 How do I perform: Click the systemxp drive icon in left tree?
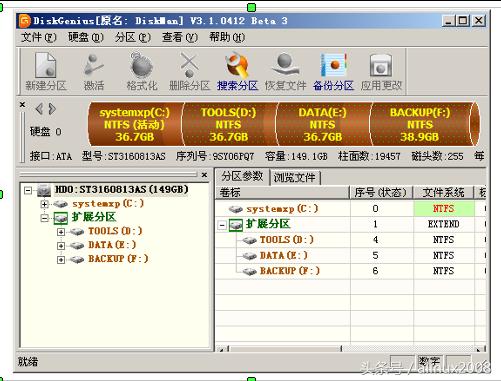click(61, 204)
